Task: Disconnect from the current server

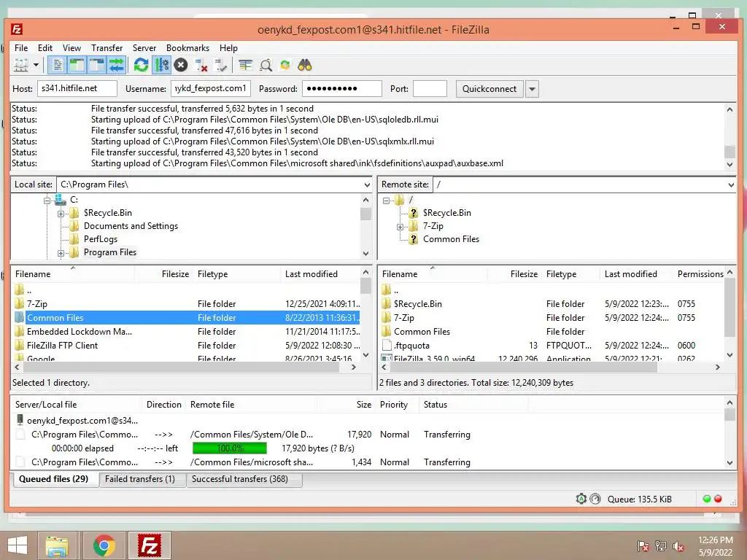Action: tap(201, 65)
